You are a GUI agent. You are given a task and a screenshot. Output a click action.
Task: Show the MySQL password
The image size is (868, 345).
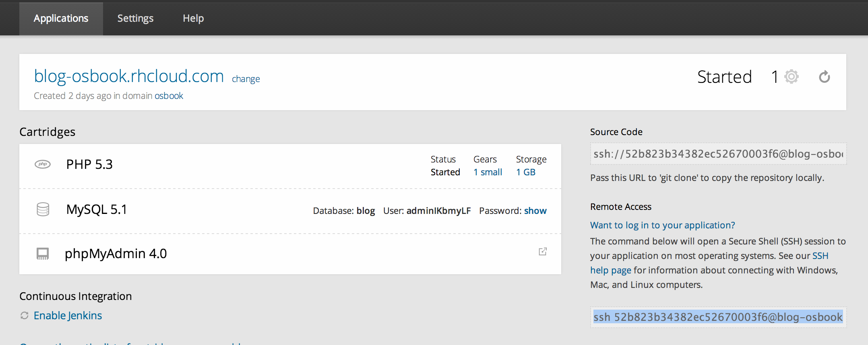coord(535,211)
